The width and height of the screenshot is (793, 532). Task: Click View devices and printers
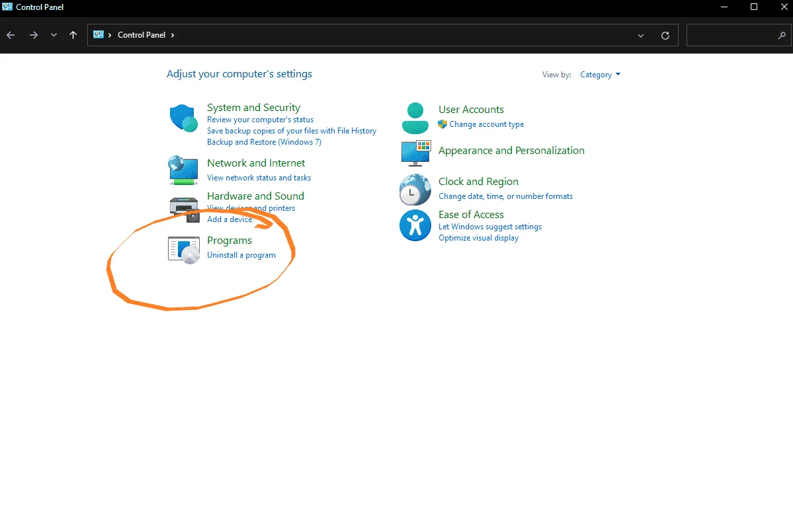coord(251,208)
